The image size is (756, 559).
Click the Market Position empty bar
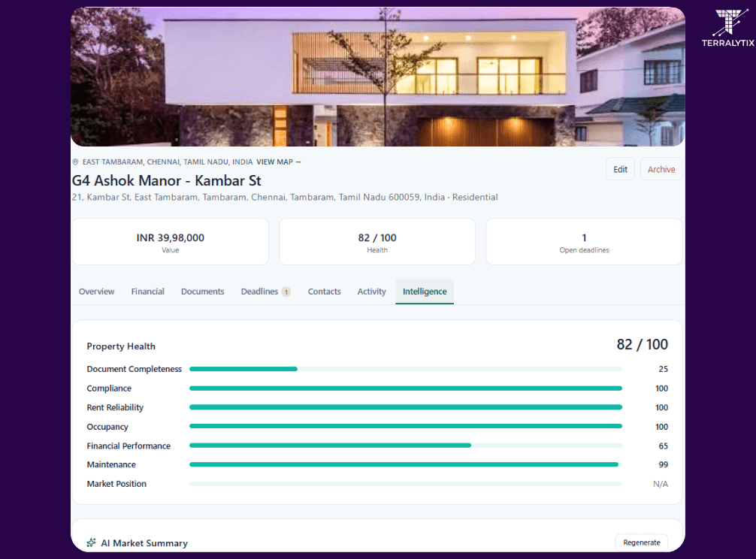pos(406,483)
